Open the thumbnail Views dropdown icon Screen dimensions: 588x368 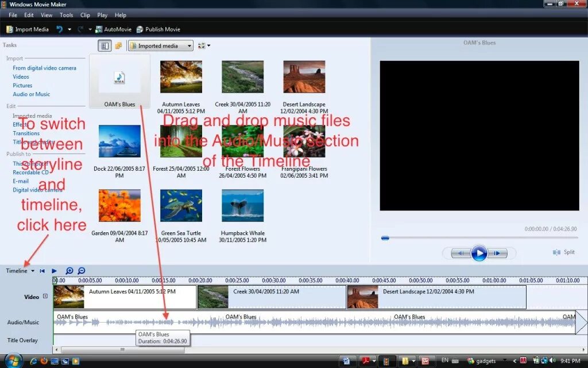coord(204,46)
